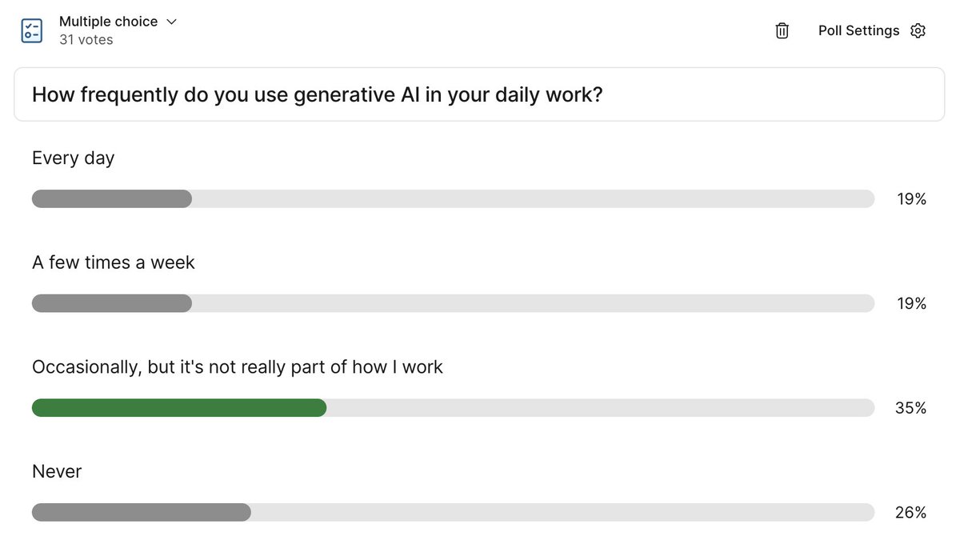Edit the poll question text field
960x560 pixels.
479,94
